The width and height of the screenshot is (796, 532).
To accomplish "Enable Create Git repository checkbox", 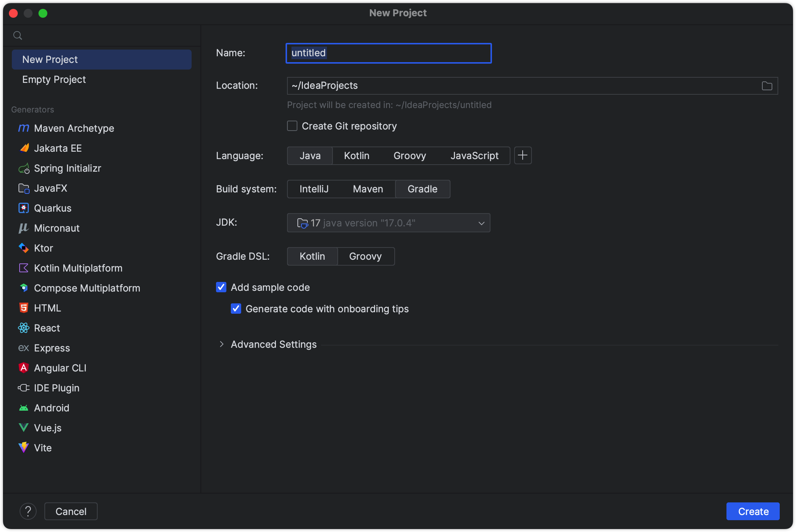I will [x=292, y=126].
